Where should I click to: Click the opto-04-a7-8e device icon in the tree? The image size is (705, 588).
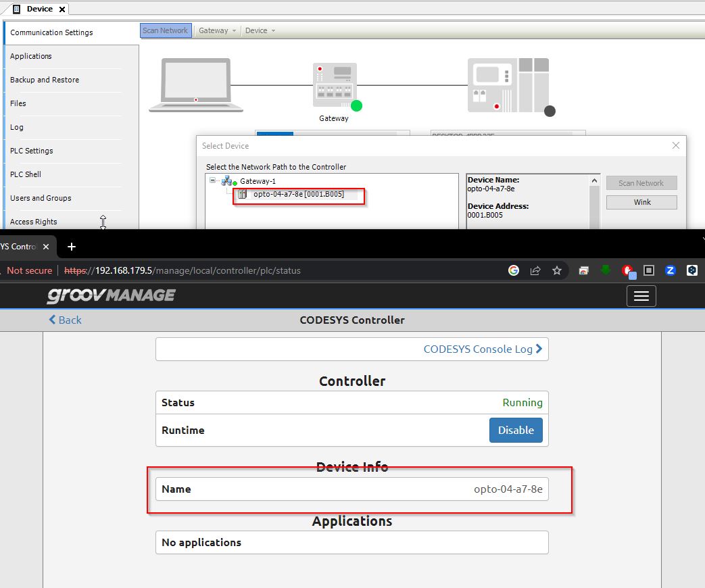pos(243,194)
